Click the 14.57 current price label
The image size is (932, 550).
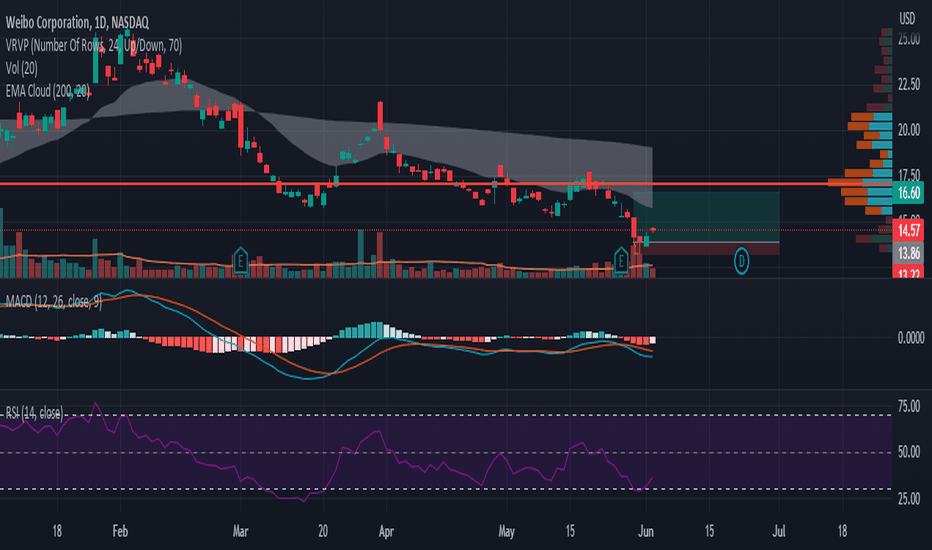pyautogui.click(x=908, y=230)
